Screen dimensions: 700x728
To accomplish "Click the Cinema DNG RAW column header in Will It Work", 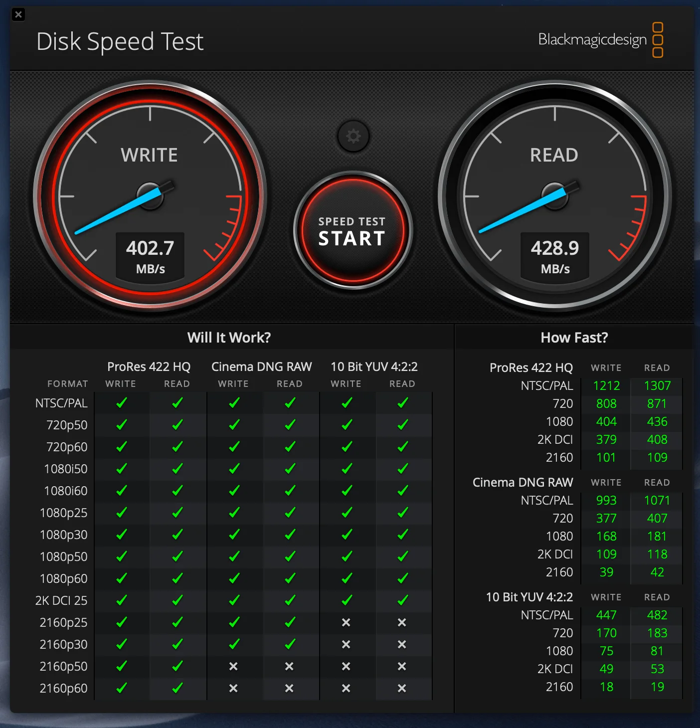I will pyautogui.click(x=262, y=366).
